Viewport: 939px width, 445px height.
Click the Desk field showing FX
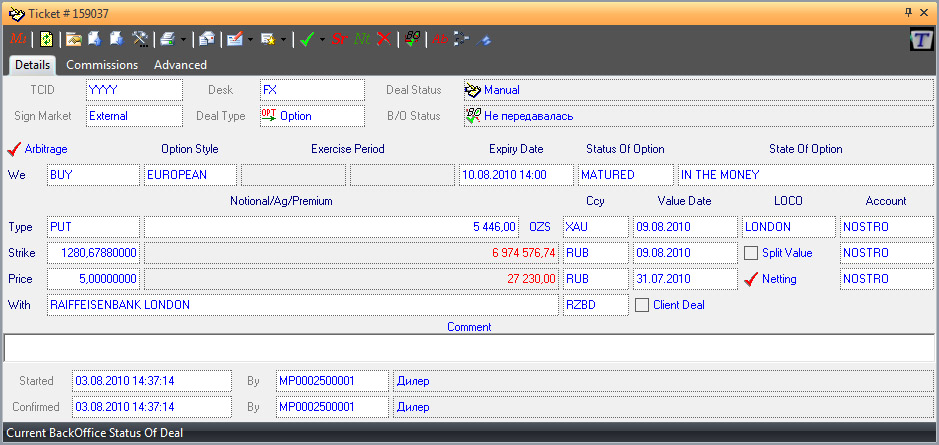312,90
